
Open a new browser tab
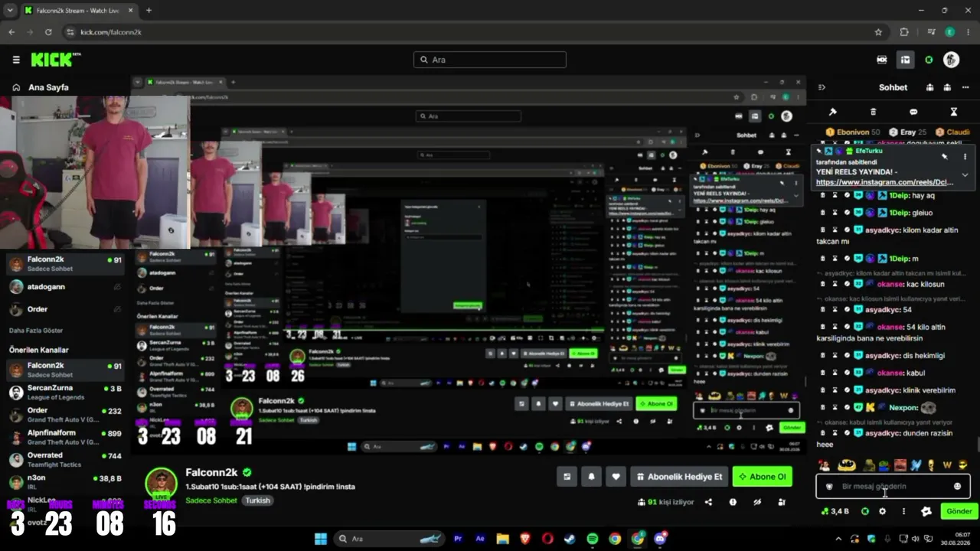tap(149, 11)
